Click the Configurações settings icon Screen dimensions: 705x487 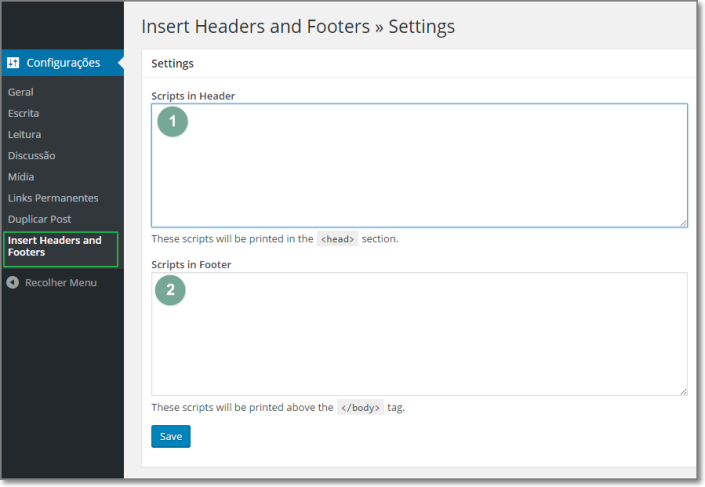coord(13,63)
